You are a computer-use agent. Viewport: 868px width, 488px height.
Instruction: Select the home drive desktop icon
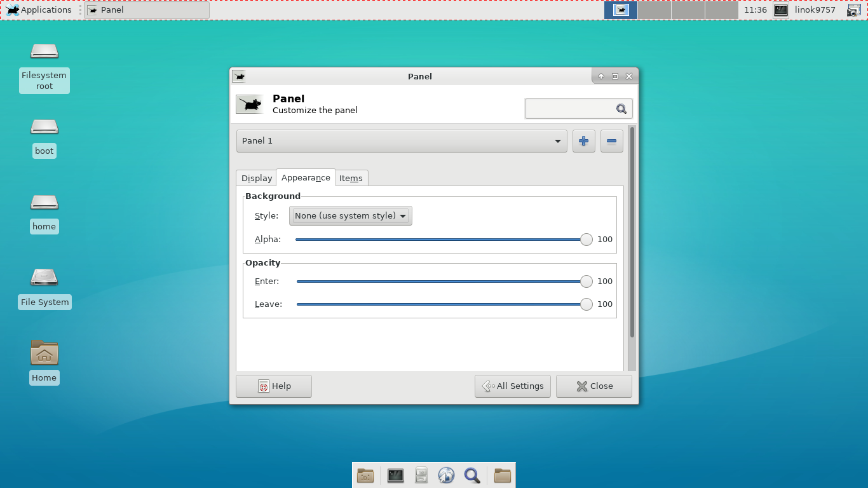coord(44,202)
